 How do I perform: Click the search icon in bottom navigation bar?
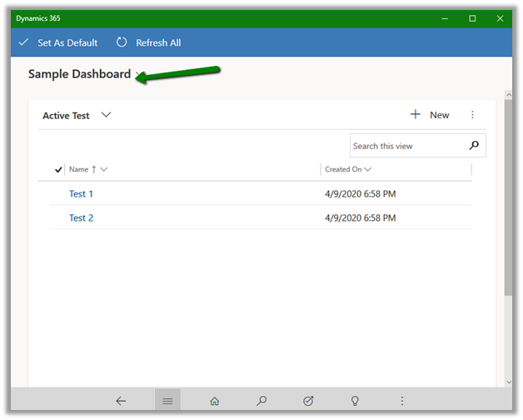(261, 401)
